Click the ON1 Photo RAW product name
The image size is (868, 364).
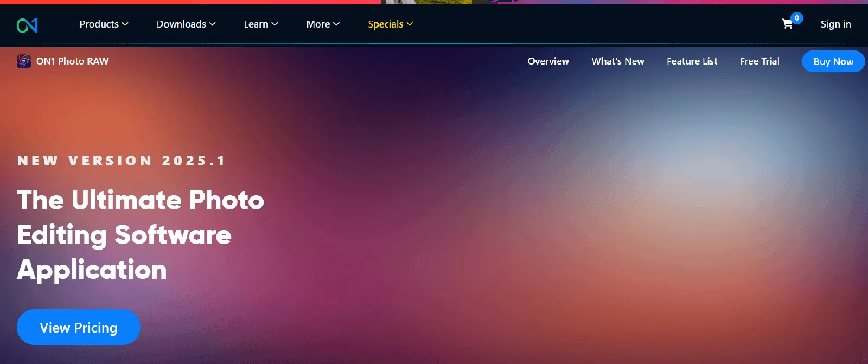tap(73, 61)
